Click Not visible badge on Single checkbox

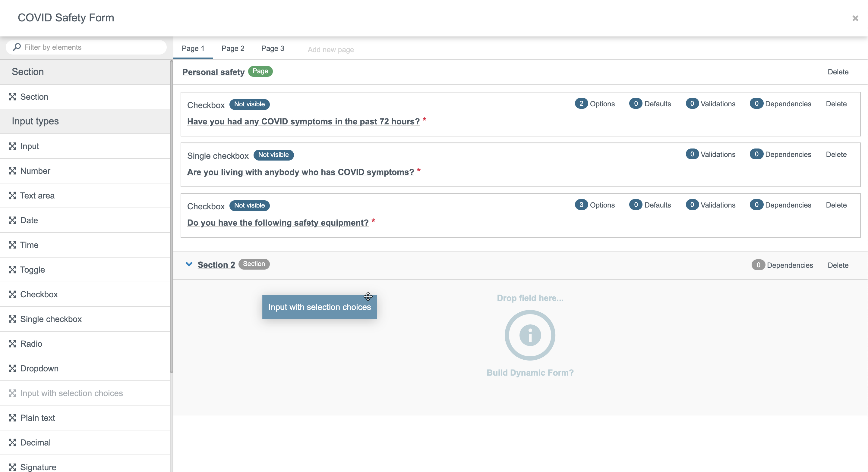[273, 155]
